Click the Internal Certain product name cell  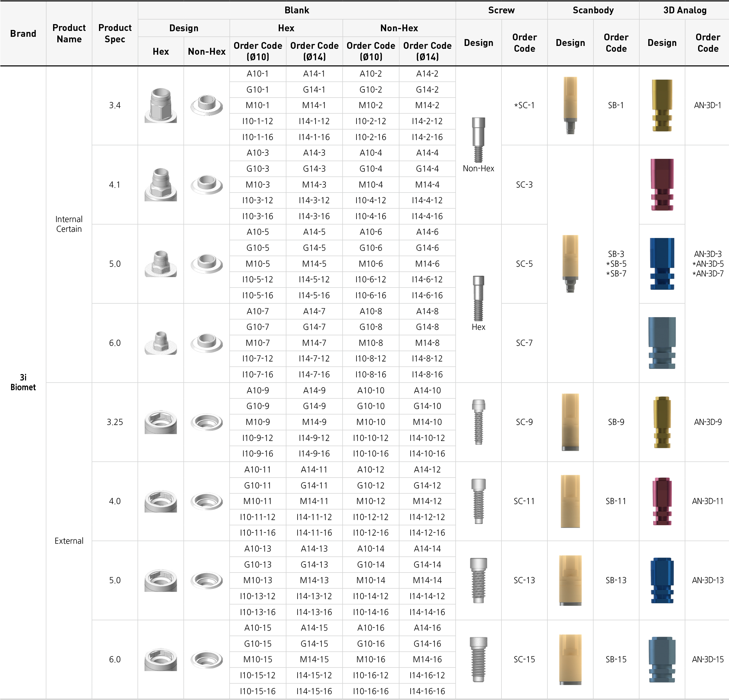coord(69,224)
